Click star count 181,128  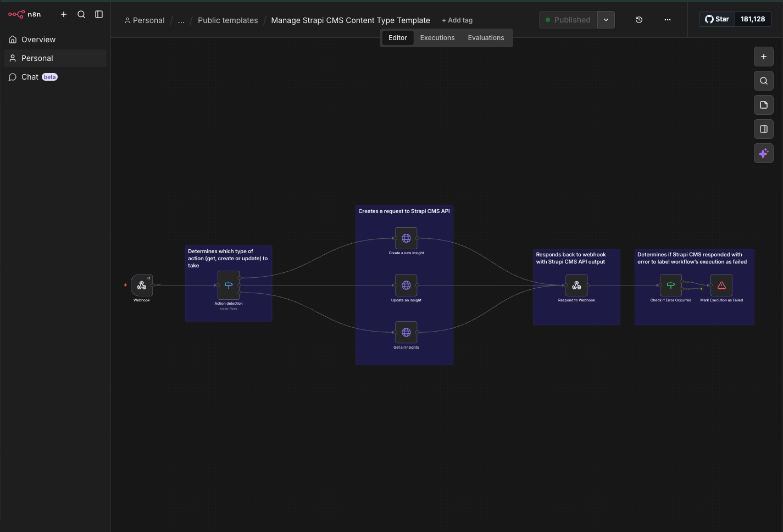pyautogui.click(x=753, y=19)
